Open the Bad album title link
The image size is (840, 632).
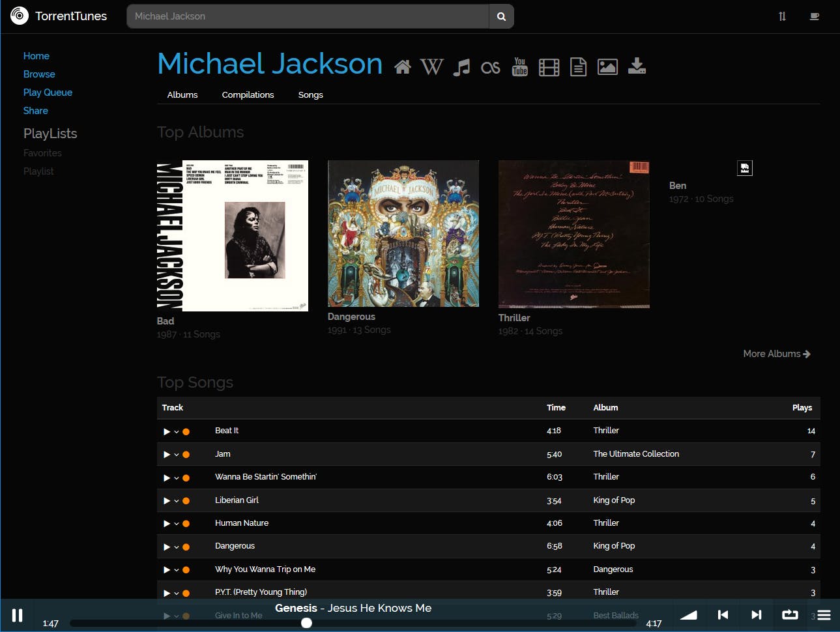coord(166,321)
